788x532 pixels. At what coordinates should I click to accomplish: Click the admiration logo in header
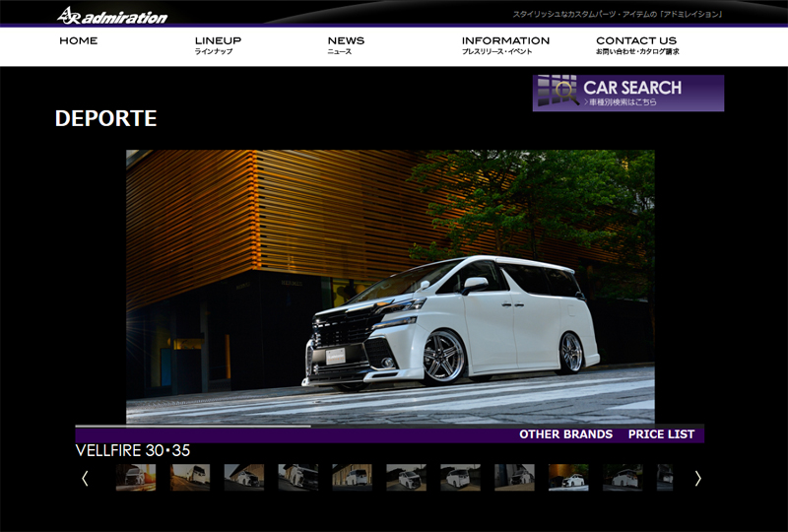111,15
